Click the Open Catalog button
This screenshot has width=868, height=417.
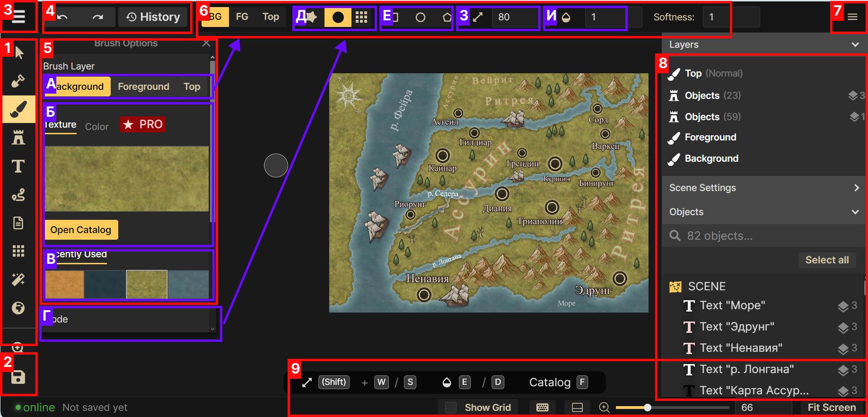(81, 230)
